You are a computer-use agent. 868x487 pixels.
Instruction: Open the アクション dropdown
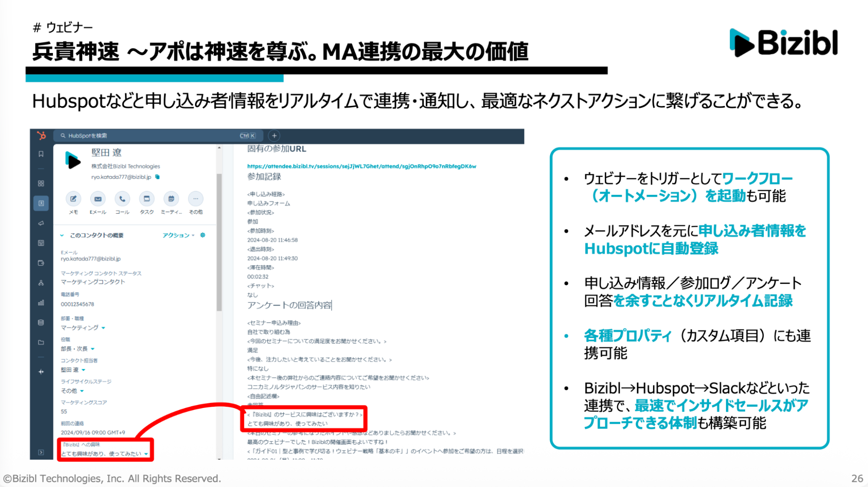(x=178, y=235)
